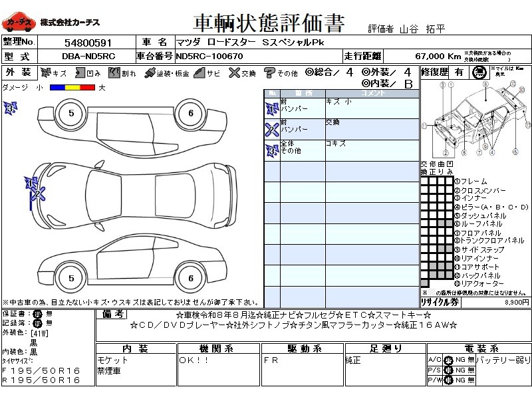532x399 pixels.
Task: Click the コキズ comment cell
Action: tap(372, 150)
